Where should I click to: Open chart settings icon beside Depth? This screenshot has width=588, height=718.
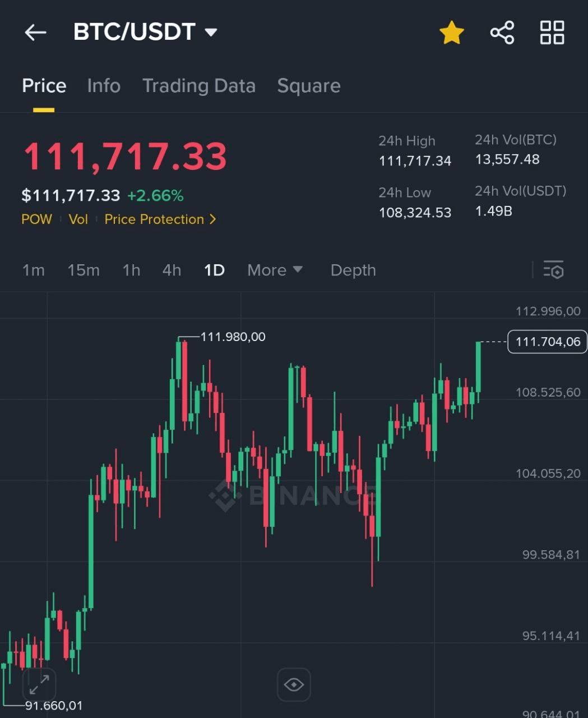click(553, 270)
